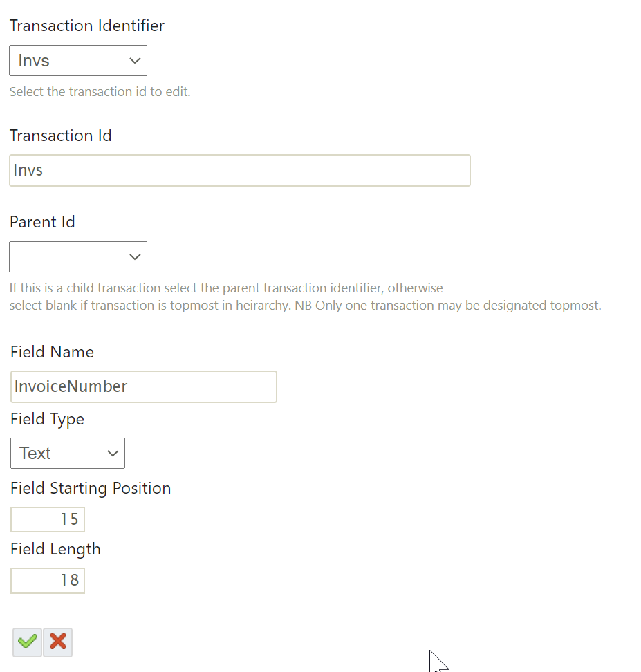Click into the Field Name input containing InvoiceNumber

pyautogui.click(x=143, y=386)
